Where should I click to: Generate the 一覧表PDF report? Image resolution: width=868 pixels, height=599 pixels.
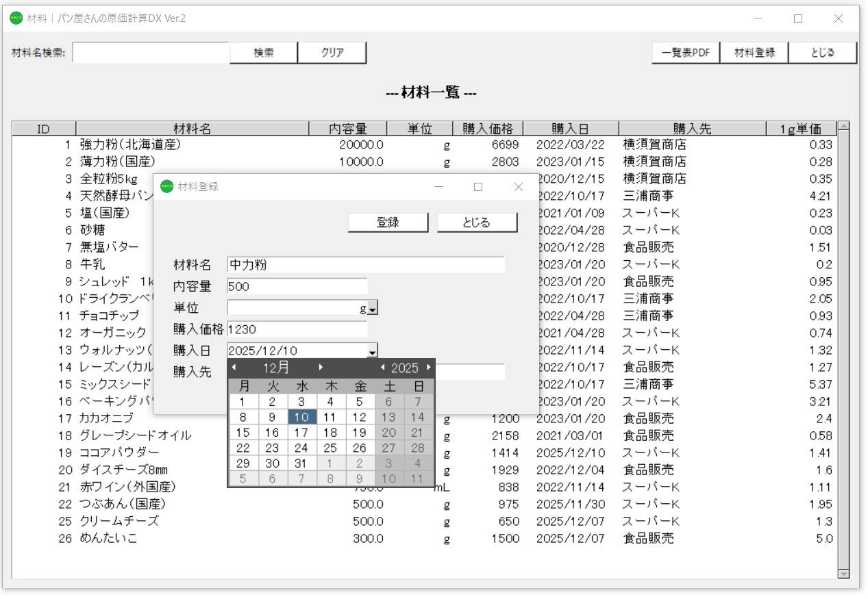(x=685, y=52)
